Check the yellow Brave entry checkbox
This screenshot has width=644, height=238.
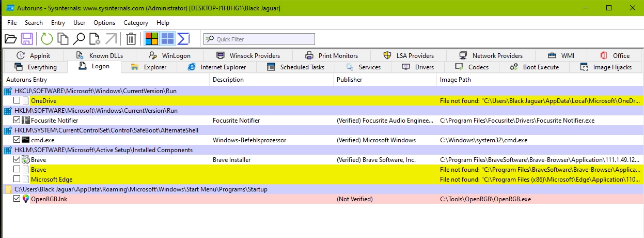pyautogui.click(x=17, y=170)
